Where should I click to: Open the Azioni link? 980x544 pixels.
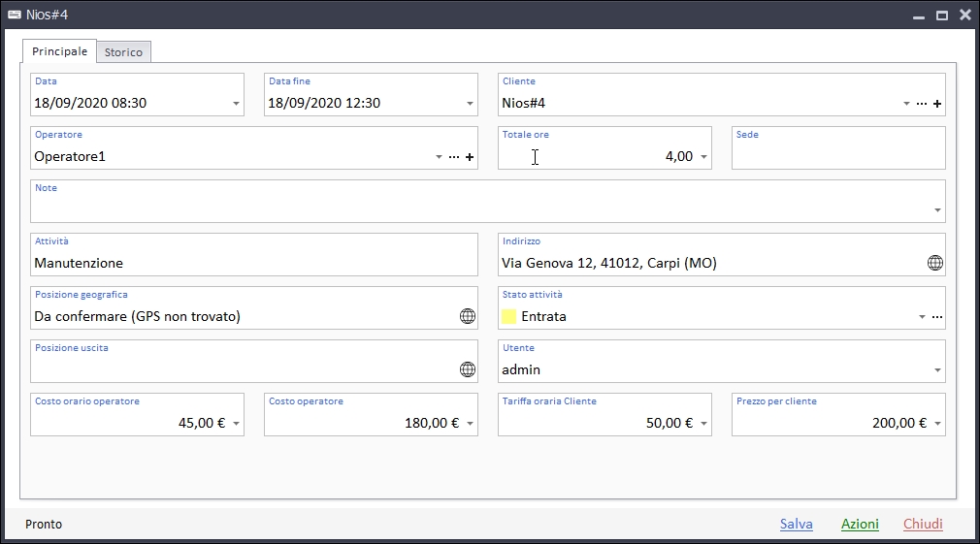(860, 524)
